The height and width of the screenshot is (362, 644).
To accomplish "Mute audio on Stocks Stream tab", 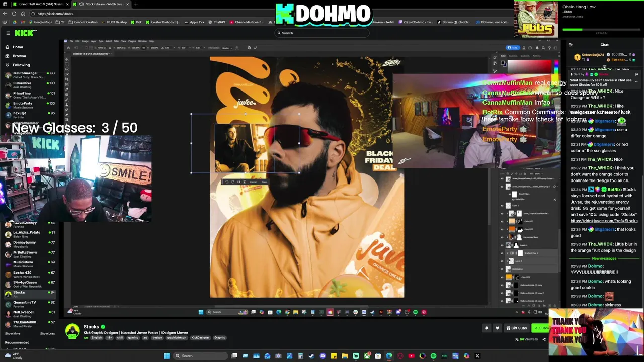I will (x=82, y=4).
